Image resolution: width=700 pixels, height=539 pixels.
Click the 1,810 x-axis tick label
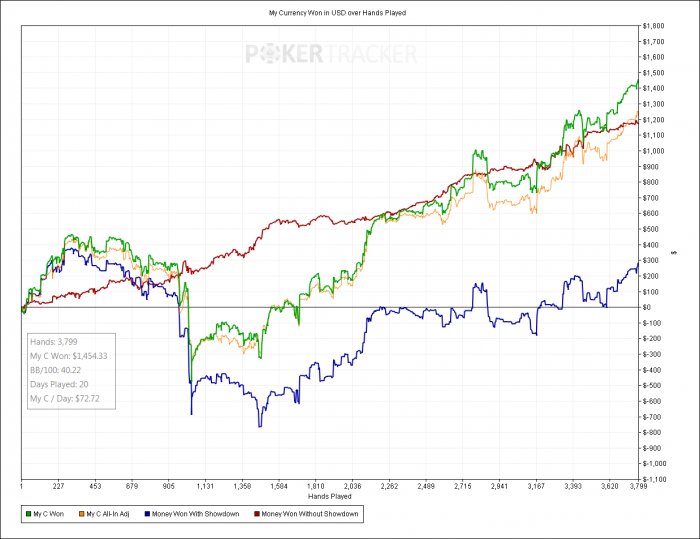[x=316, y=486]
